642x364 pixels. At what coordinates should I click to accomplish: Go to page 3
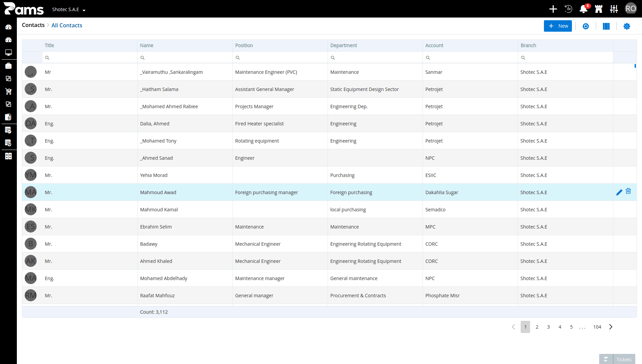click(x=548, y=327)
